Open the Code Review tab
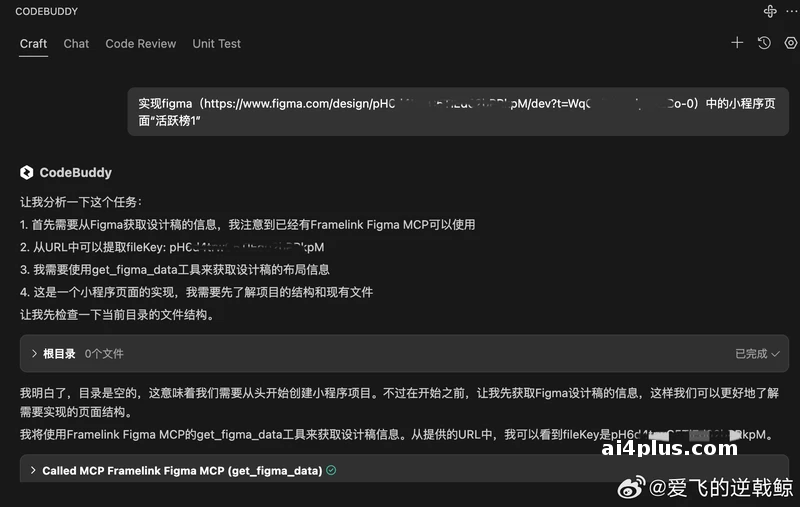Viewport: 800px width, 507px height. pyautogui.click(x=140, y=44)
